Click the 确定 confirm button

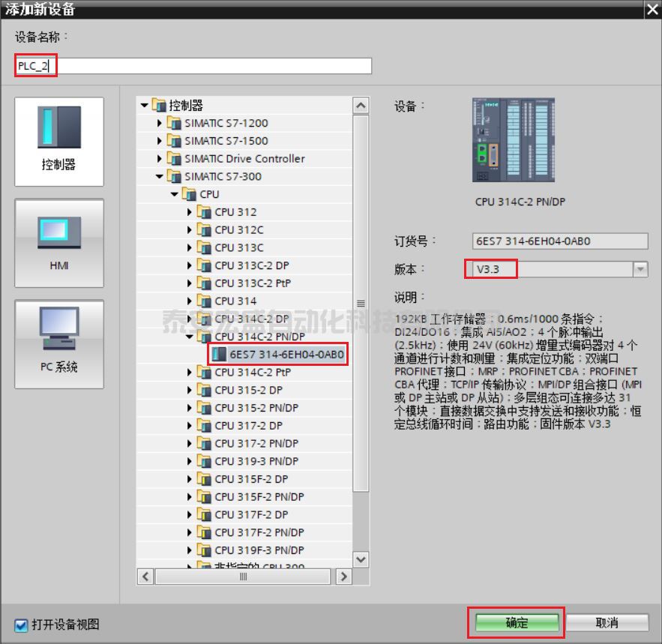point(517,623)
